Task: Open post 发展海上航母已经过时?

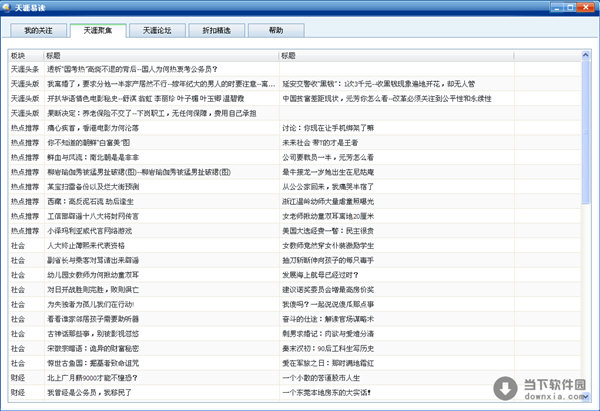Action: (x=320, y=275)
